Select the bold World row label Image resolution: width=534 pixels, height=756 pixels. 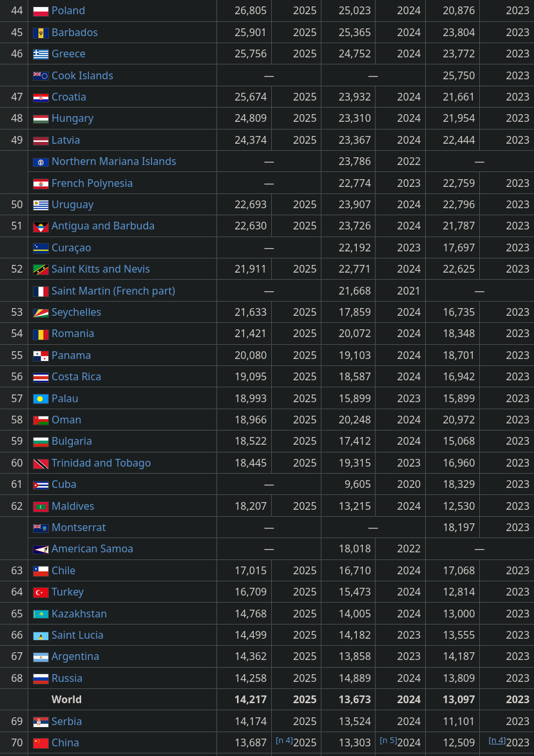66,699
